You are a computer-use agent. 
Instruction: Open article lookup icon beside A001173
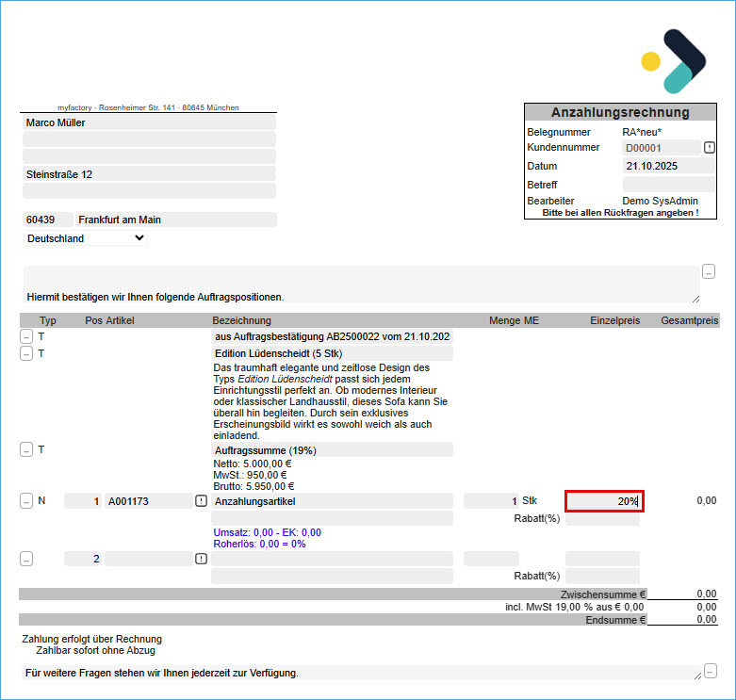click(x=201, y=501)
